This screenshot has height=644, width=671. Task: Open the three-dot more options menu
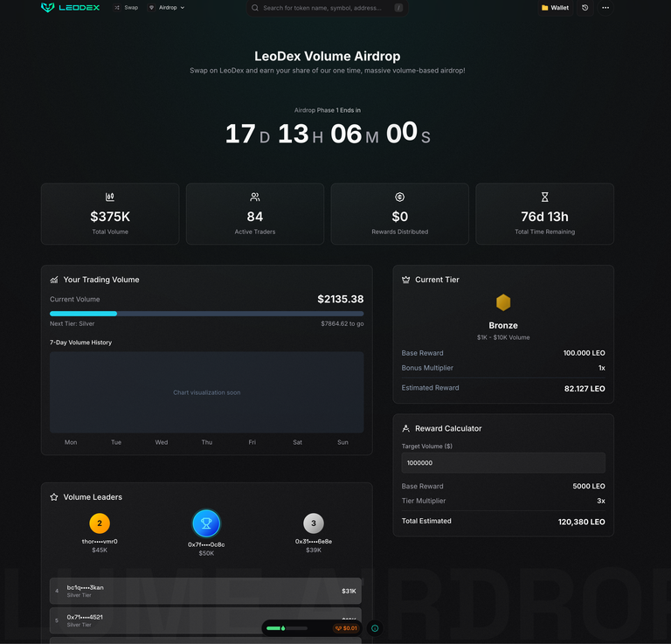pyautogui.click(x=605, y=8)
